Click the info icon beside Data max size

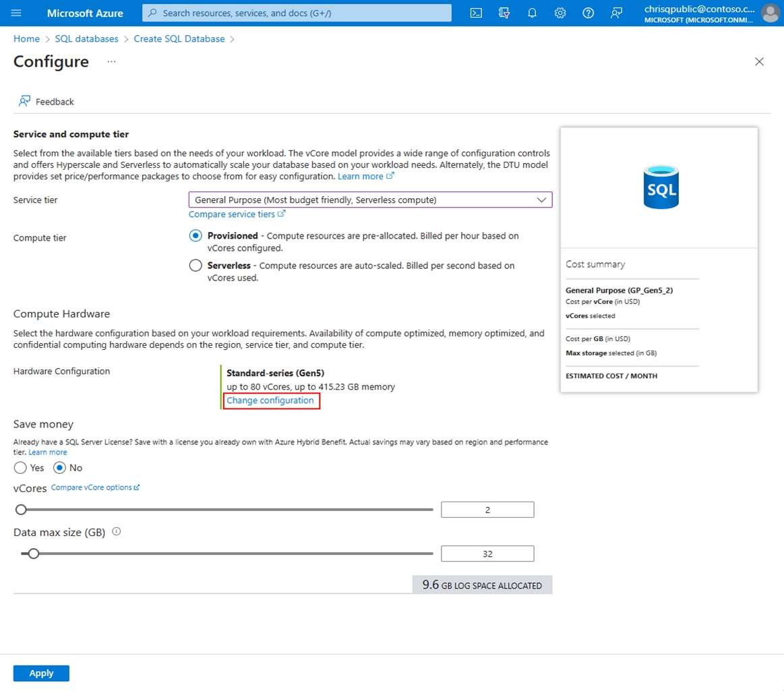pyautogui.click(x=117, y=532)
